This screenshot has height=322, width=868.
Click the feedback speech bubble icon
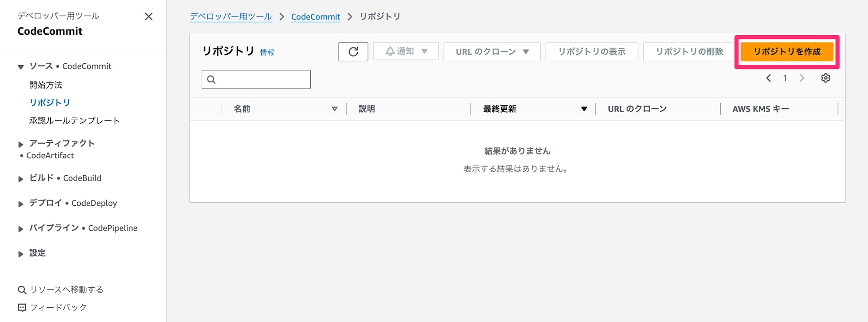pos(22,308)
